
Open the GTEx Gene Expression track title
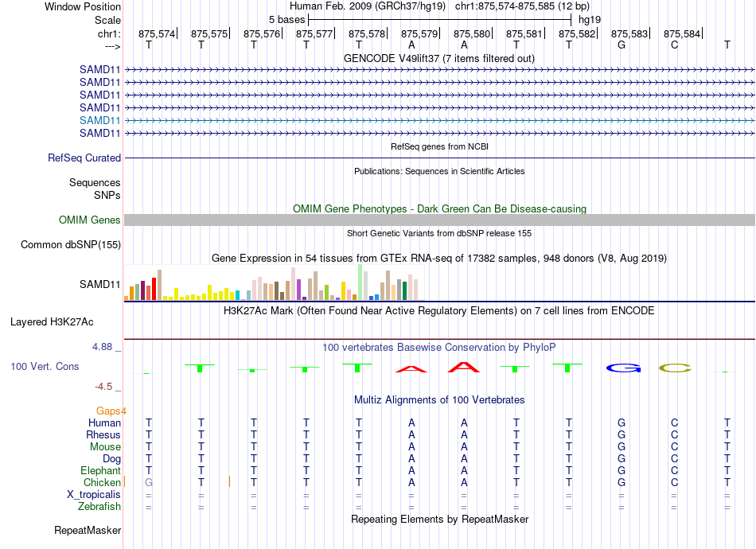tap(439, 259)
